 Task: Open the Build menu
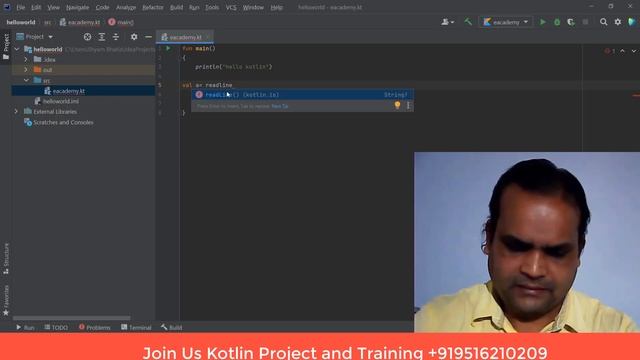[176, 7]
